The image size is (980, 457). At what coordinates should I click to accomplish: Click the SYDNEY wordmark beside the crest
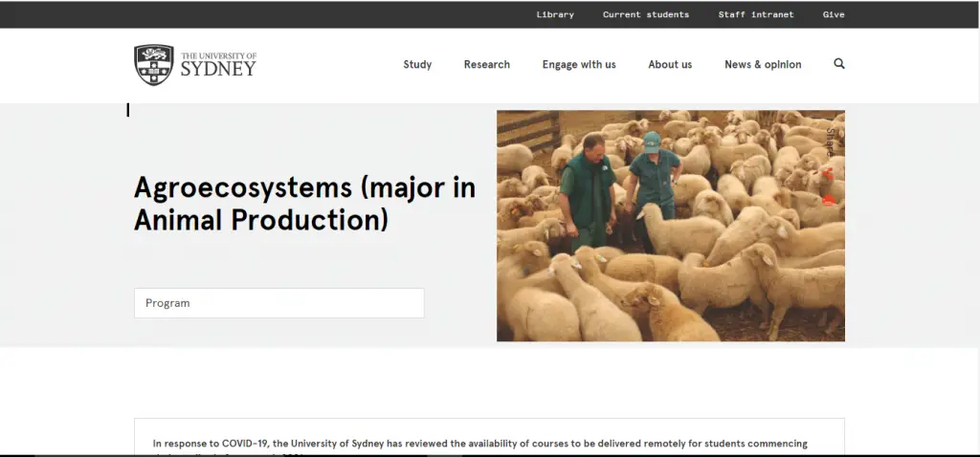218,68
